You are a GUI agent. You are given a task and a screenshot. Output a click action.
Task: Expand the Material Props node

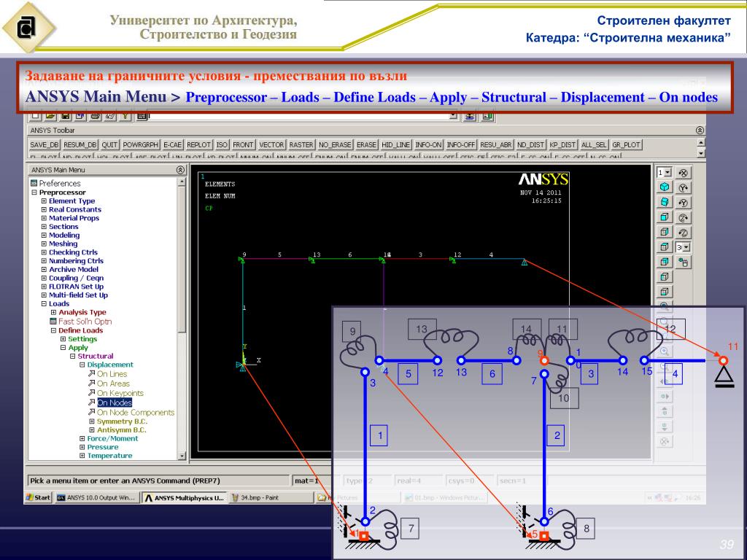tap(44, 218)
